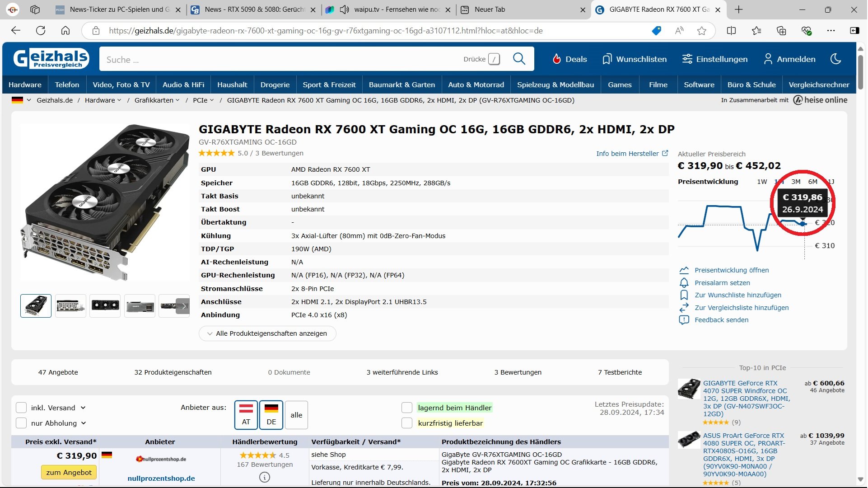Click the Preisalarm setzen bell icon
This screenshot has width=868, height=488.
pyautogui.click(x=684, y=283)
